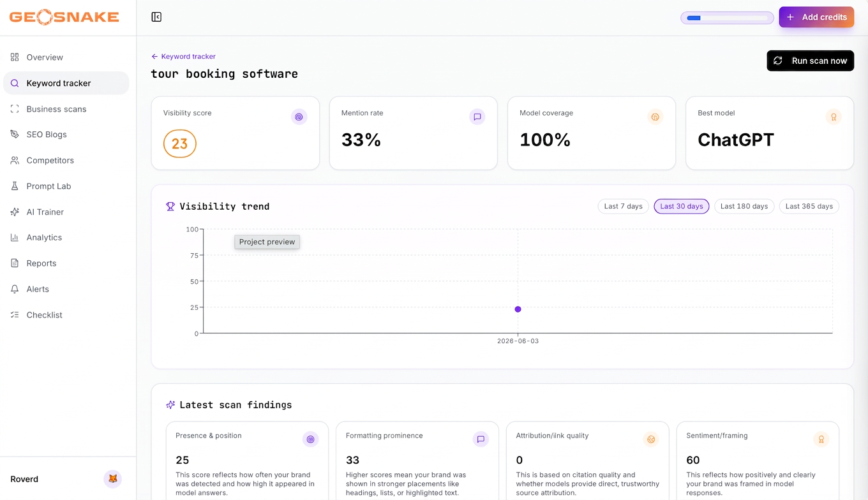This screenshot has height=500, width=868.
Task: Open the Competitors page
Action: pyautogui.click(x=66, y=160)
